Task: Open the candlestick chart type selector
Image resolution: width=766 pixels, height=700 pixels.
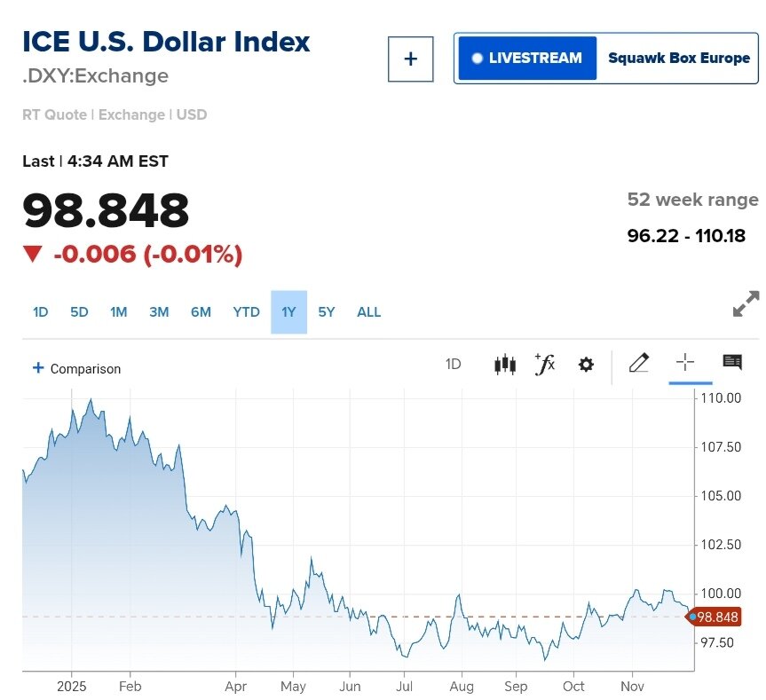Action: tap(504, 364)
